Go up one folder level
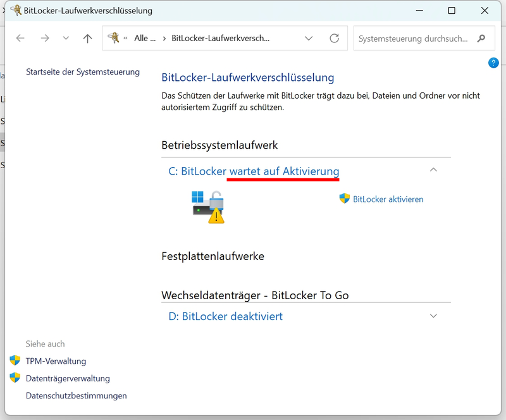This screenshot has height=420, width=506. tap(87, 39)
